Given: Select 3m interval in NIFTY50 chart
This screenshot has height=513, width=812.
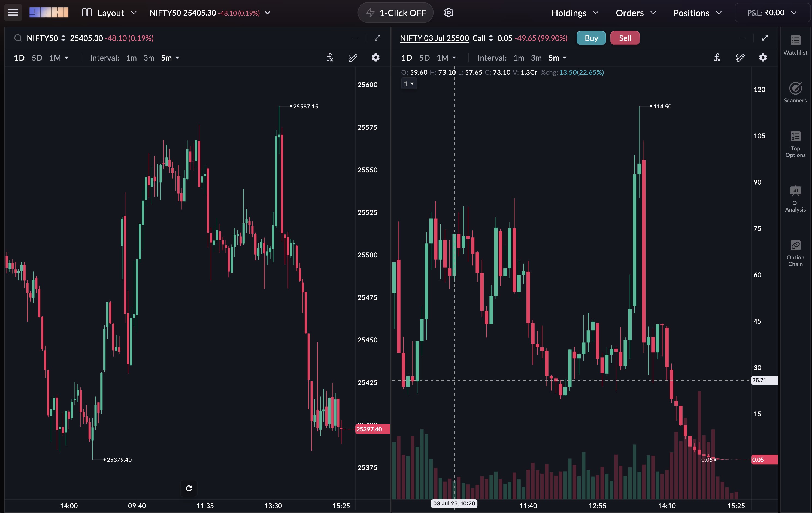Looking at the screenshot, I should [149, 58].
